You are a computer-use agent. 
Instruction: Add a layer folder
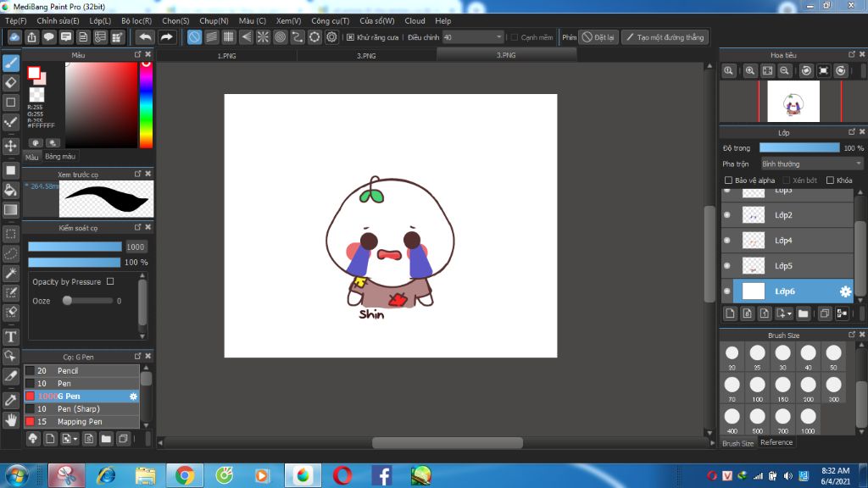pyautogui.click(x=804, y=313)
